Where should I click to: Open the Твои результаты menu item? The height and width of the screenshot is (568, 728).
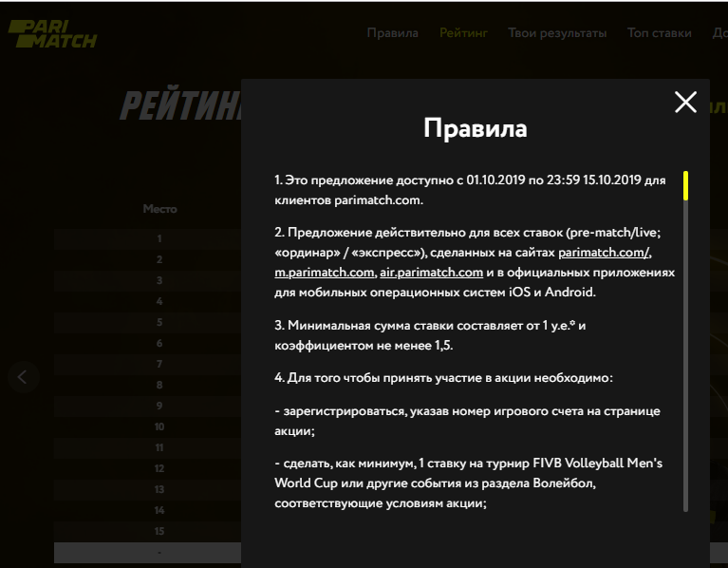[557, 33]
